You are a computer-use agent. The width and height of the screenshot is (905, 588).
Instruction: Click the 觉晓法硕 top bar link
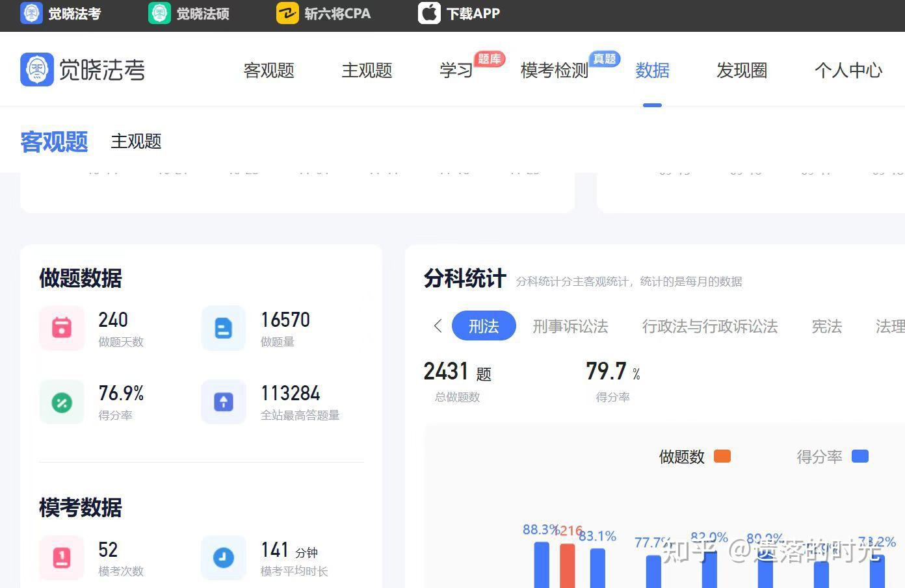tap(203, 14)
